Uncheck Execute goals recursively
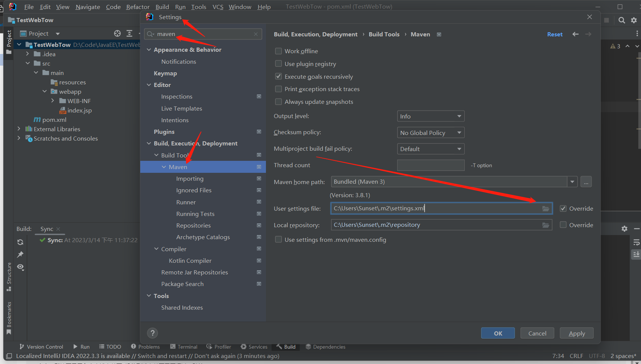This screenshot has width=641, height=364. point(278,76)
